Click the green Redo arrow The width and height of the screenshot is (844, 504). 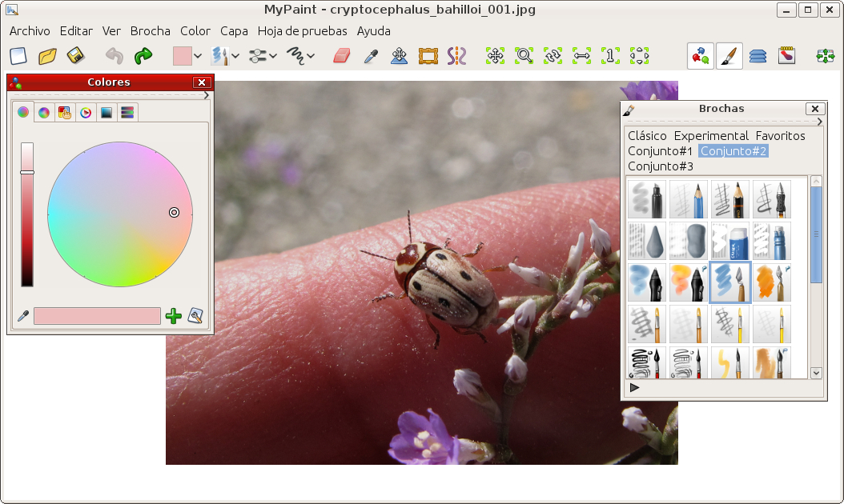[x=143, y=56]
